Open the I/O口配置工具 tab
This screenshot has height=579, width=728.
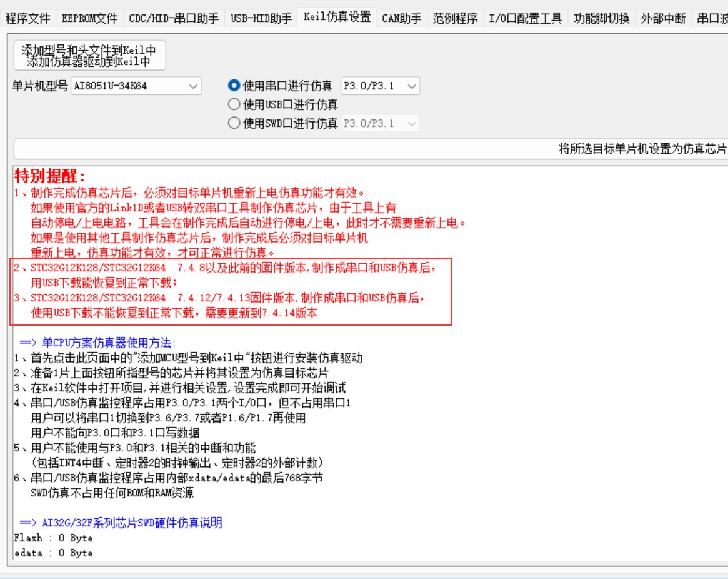point(525,18)
